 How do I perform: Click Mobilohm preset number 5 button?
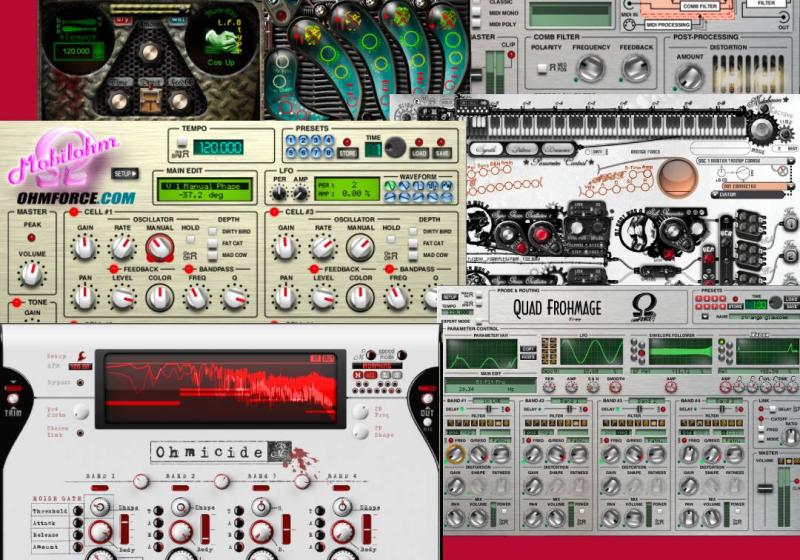pos(291,152)
